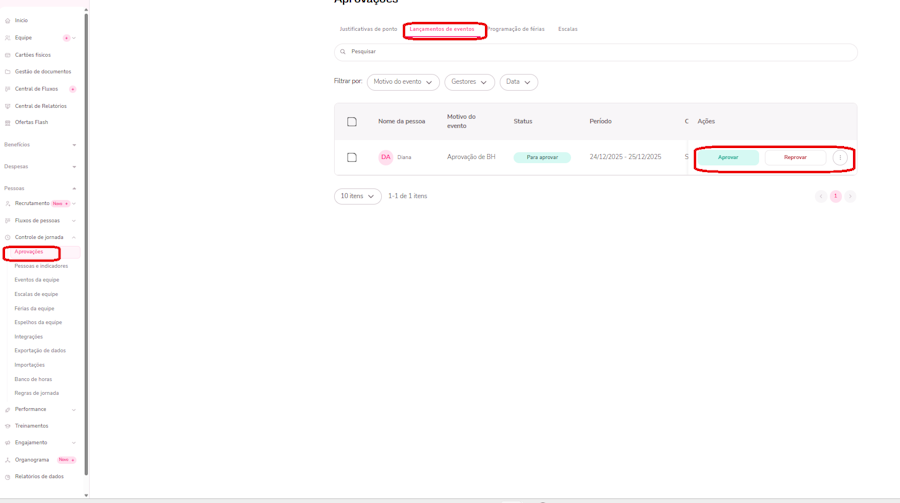Collapse the Controle de jornada chevron
The image size is (900, 503).
[74, 237]
